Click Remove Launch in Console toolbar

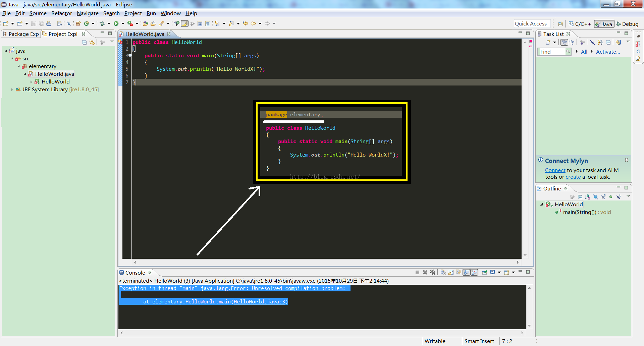click(425, 272)
